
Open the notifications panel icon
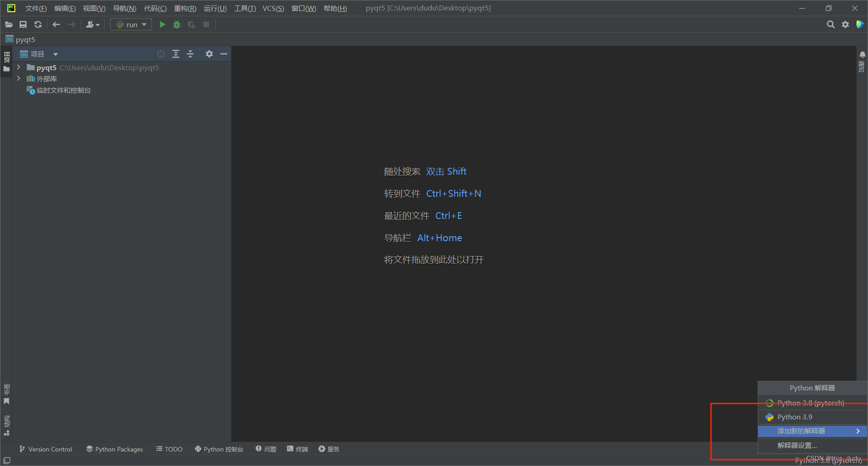click(862, 54)
